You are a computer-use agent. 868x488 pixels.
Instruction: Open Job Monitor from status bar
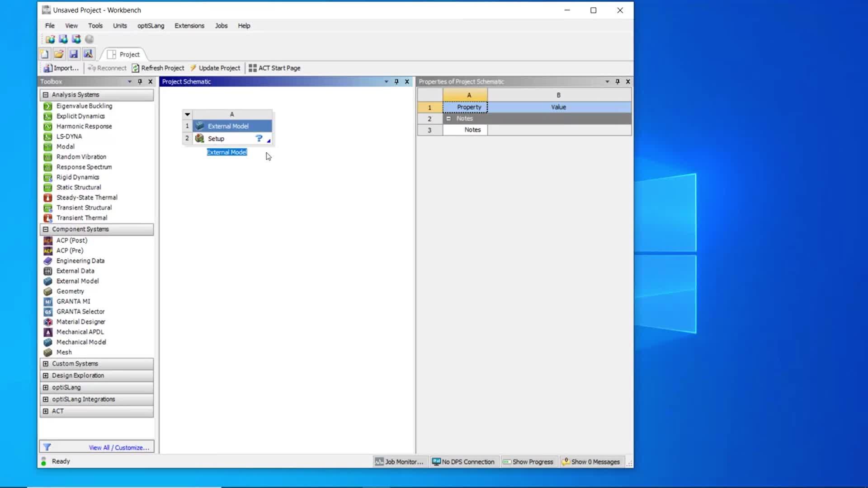pos(399,462)
